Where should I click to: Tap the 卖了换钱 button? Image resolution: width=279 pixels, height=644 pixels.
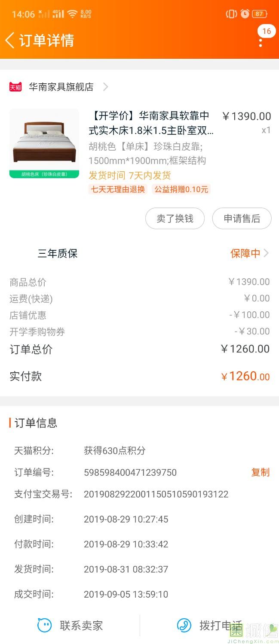[175, 219]
